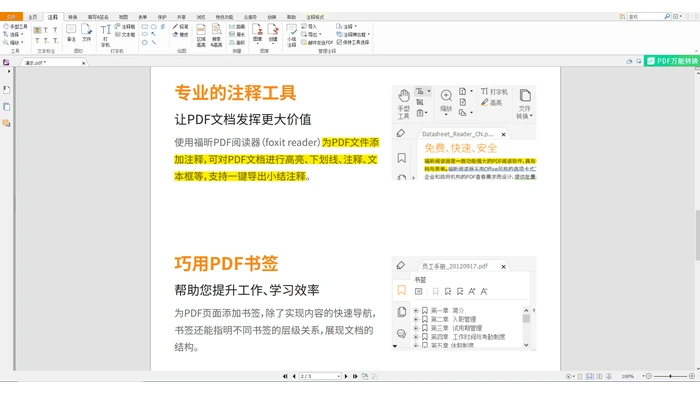Click the PDF万能转换 button
Image resolution: width=700 pixels, height=395 pixels.
[673, 61]
